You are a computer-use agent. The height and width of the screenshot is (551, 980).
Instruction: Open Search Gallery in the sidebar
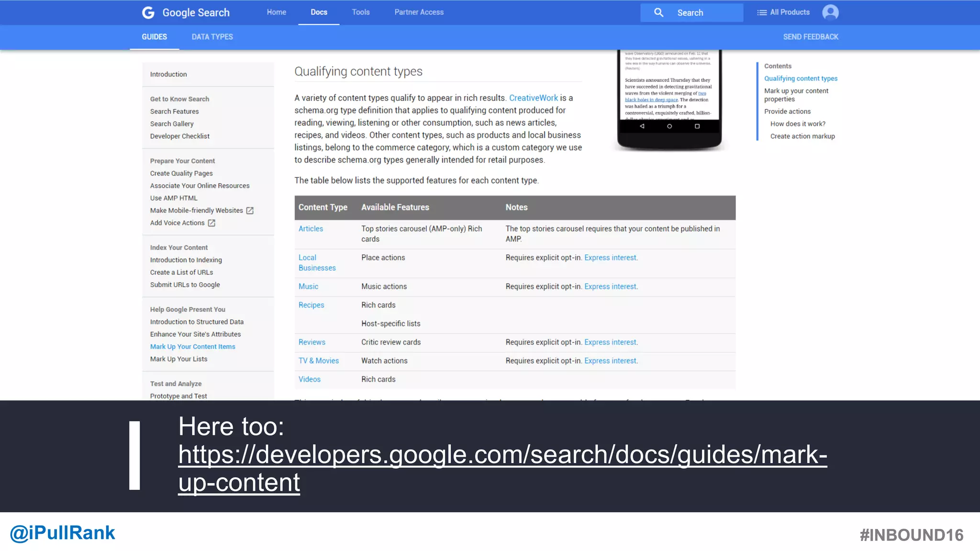pyautogui.click(x=172, y=124)
